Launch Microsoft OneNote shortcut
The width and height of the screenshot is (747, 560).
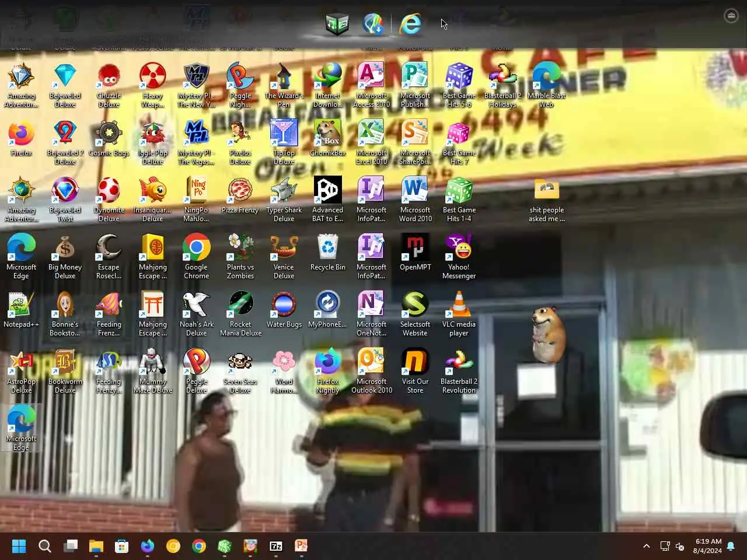[372, 314]
